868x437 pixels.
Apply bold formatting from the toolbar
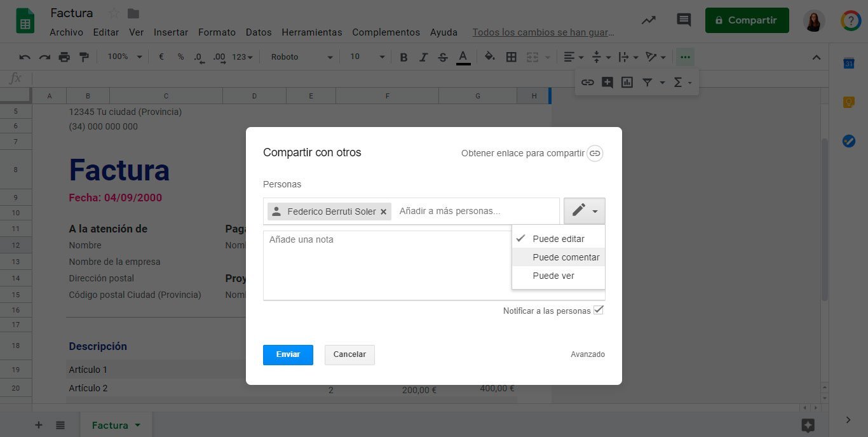pos(403,57)
